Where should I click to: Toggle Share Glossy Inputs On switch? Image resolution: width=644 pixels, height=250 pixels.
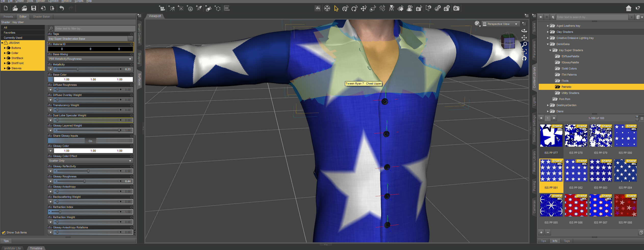(x=90, y=141)
